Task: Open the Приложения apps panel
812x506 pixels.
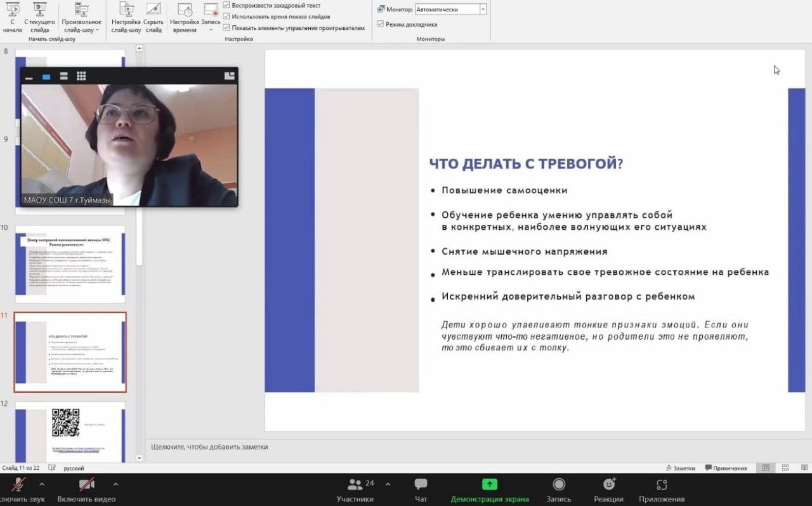Action: (662, 485)
